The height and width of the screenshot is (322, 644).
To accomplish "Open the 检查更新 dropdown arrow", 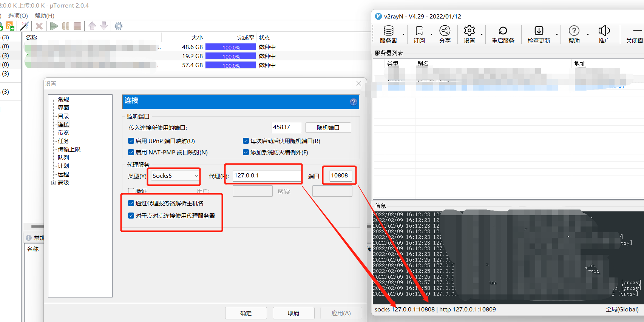I will coord(557,35).
